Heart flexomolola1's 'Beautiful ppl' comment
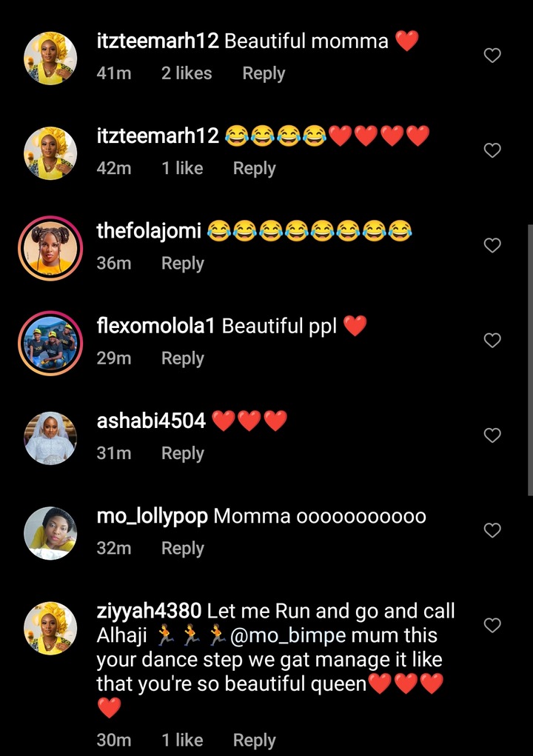The width and height of the screenshot is (533, 756). coord(492,340)
